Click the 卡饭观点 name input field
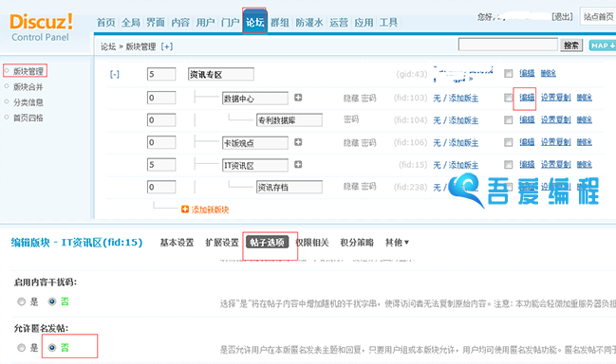 click(x=255, y=143)
